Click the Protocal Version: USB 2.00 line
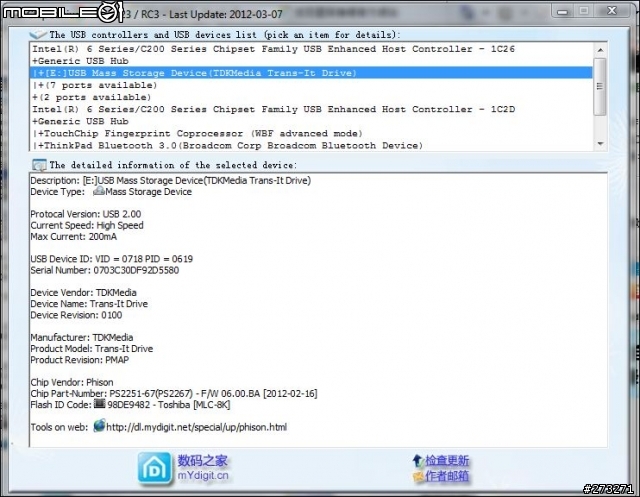The image size is (640, 497). click(x=86, y=214)
